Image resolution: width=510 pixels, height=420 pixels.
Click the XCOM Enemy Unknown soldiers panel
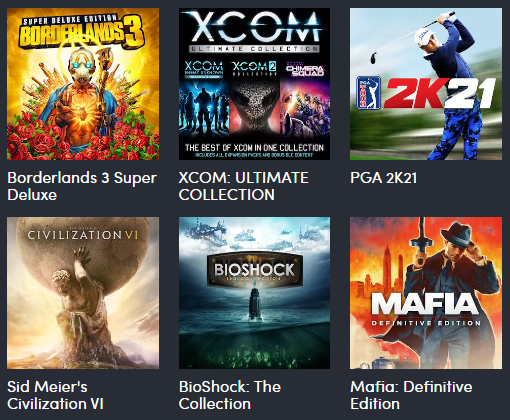(204, 100)
